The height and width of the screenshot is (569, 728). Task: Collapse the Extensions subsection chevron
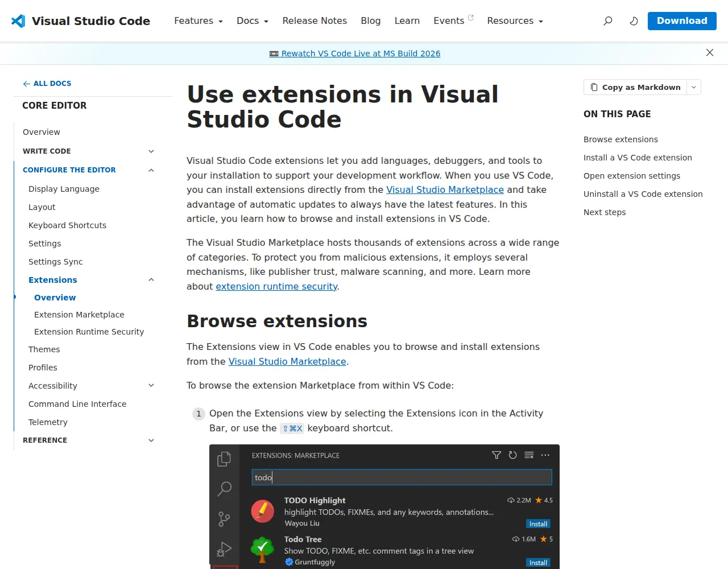pos(151,280)
